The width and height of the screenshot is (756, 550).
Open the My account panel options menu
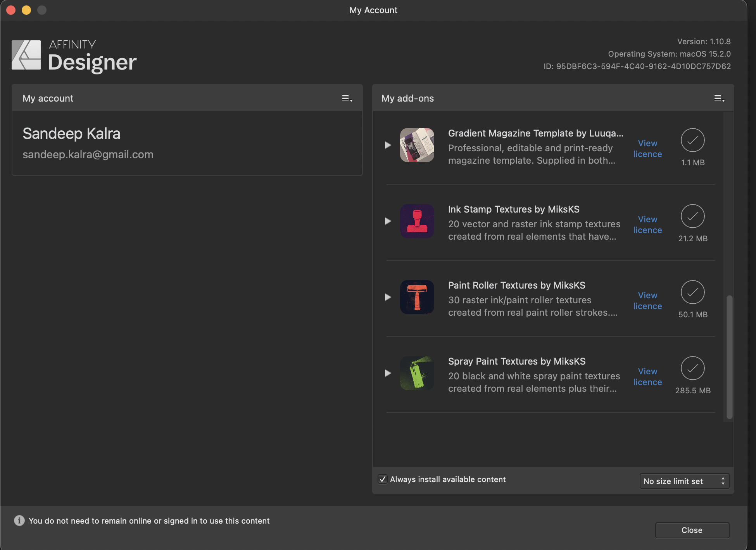pyautogui.click(x=347, y=99)
